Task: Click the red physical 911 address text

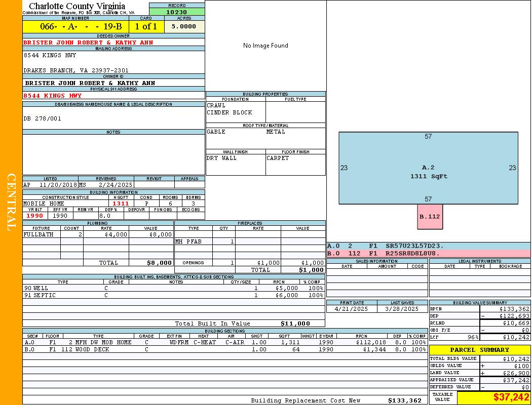Action: (x=52, y=96)
